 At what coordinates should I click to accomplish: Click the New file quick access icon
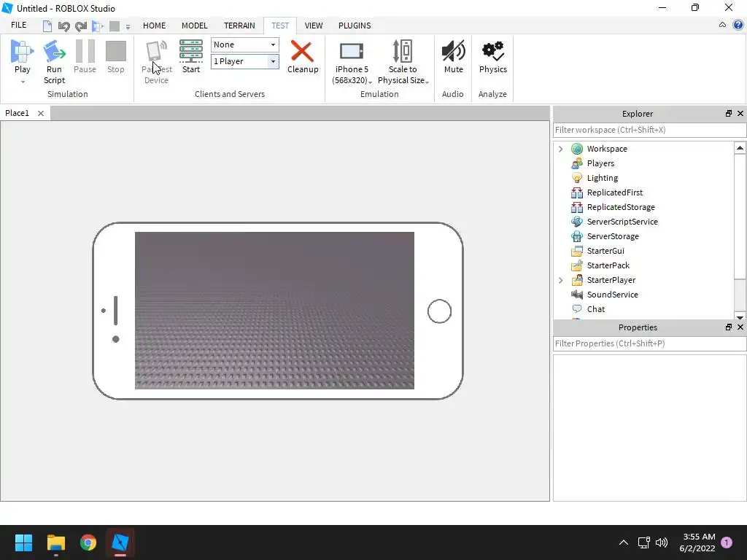coord(47,26)
